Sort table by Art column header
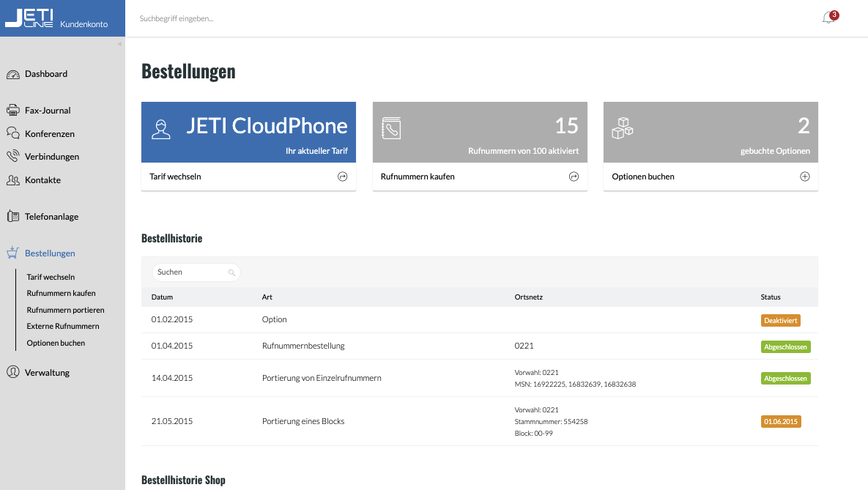Viewport: 868px width, 490px height. click(x=267, y=297)
